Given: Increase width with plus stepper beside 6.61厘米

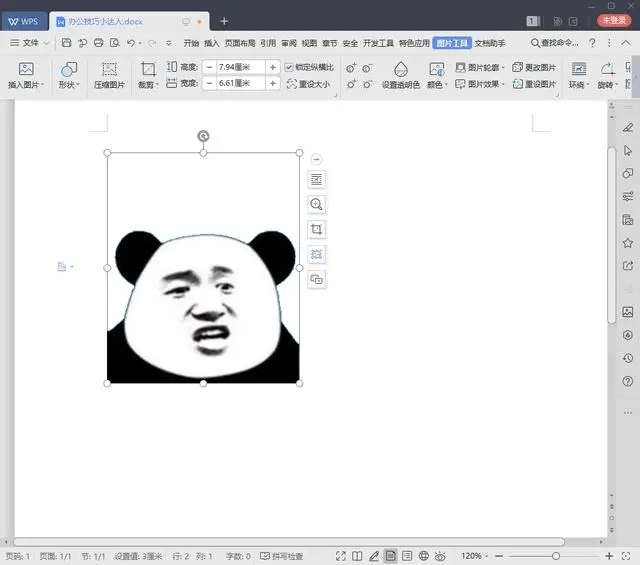Looking at the screenshot, I should [x=273, y=83].
